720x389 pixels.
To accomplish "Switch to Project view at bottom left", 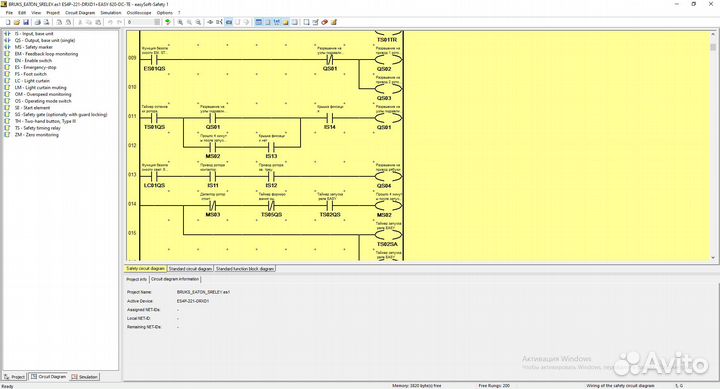I will point(14,377).
